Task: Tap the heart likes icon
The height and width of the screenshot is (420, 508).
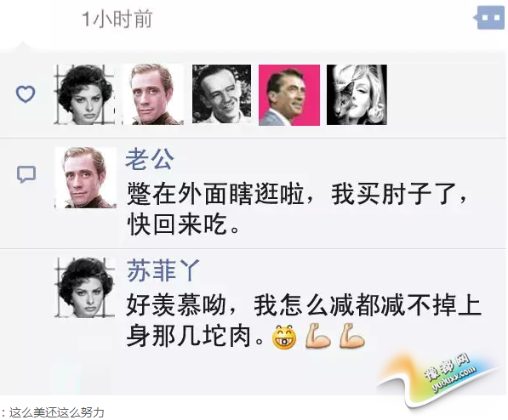Action: click(26, 94)
